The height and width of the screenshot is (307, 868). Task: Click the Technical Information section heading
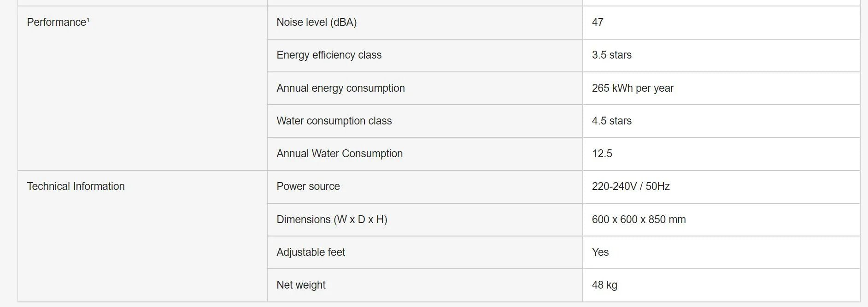click(x=76, y=186)
